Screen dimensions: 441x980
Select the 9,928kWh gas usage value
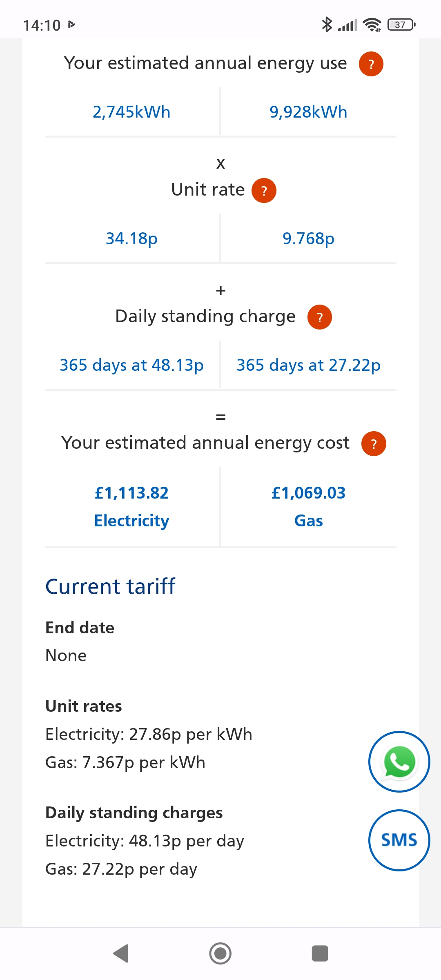[x=308, y=112]
